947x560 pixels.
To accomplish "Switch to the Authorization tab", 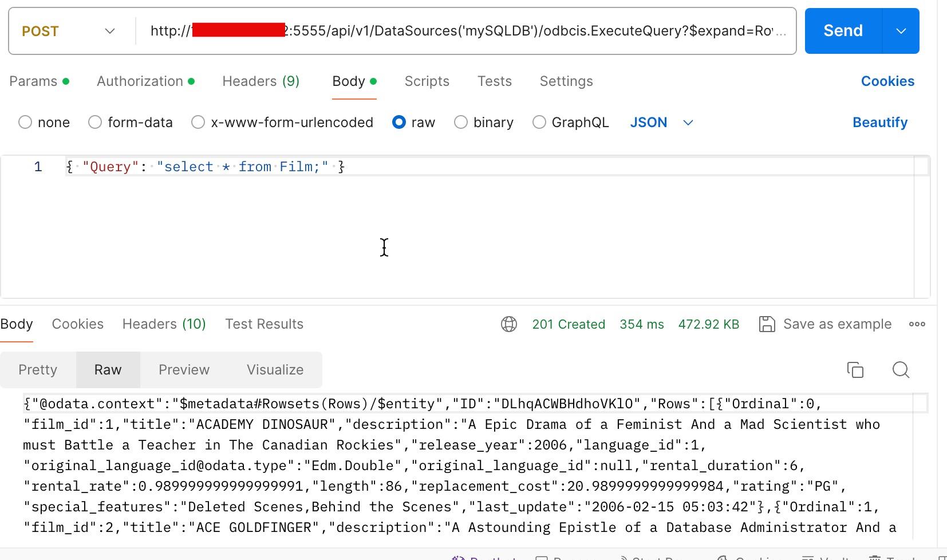I will [145, 81].
